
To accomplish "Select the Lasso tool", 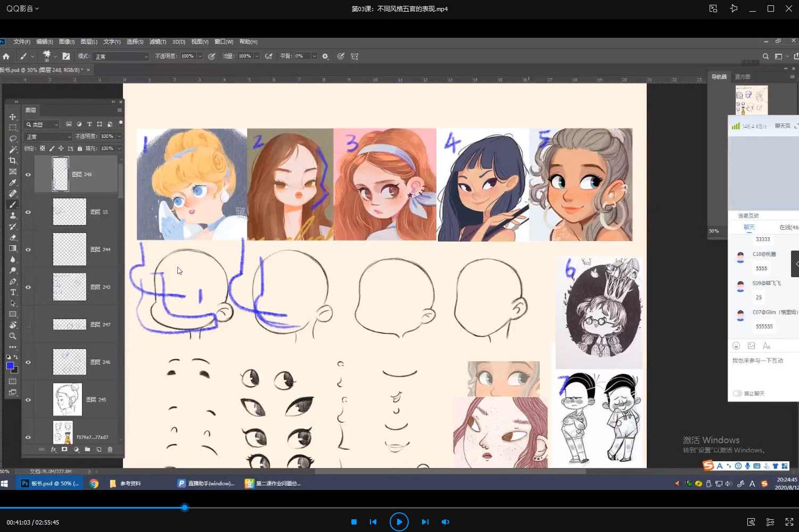I will [x=13, y=138].
